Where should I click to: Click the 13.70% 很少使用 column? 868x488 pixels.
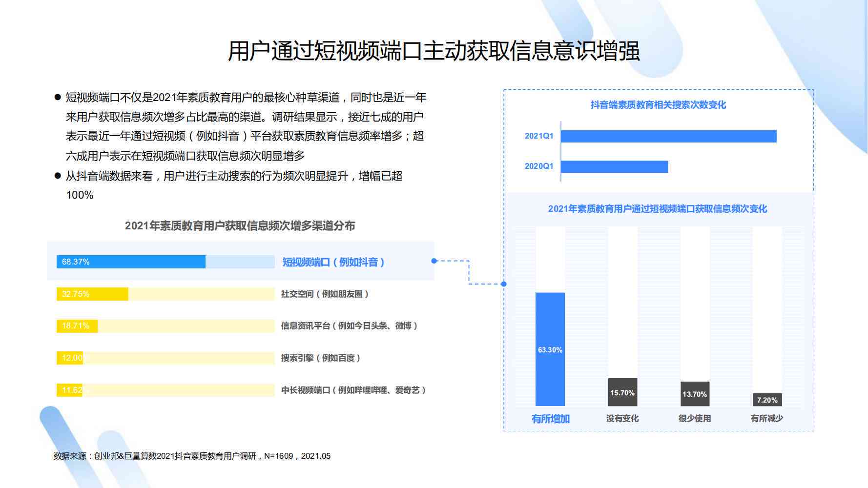coord(695,394)
